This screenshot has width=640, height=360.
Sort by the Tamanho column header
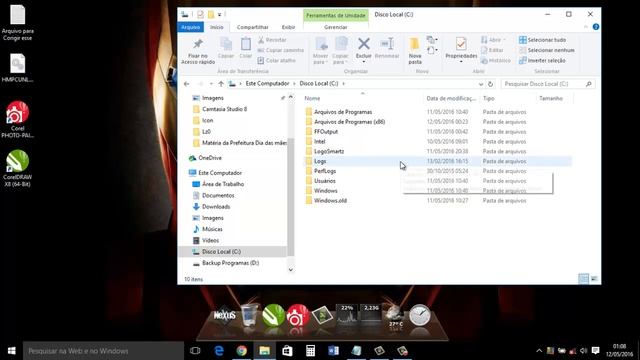(554, 98)
